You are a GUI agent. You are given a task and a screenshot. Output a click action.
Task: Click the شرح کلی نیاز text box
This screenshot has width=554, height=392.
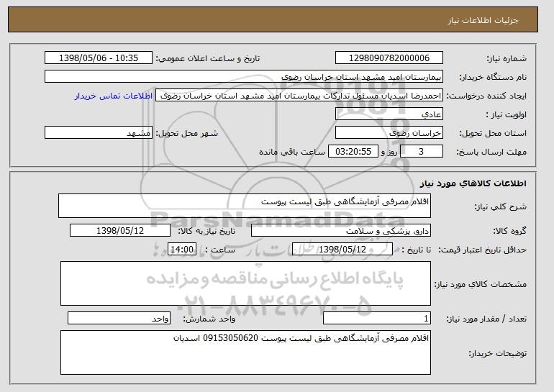point(245,206)
